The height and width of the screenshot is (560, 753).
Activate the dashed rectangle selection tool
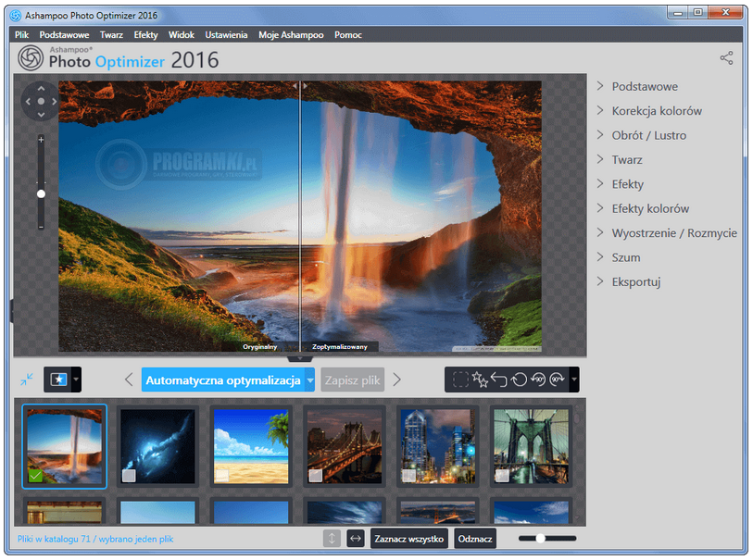click(460, 380)
